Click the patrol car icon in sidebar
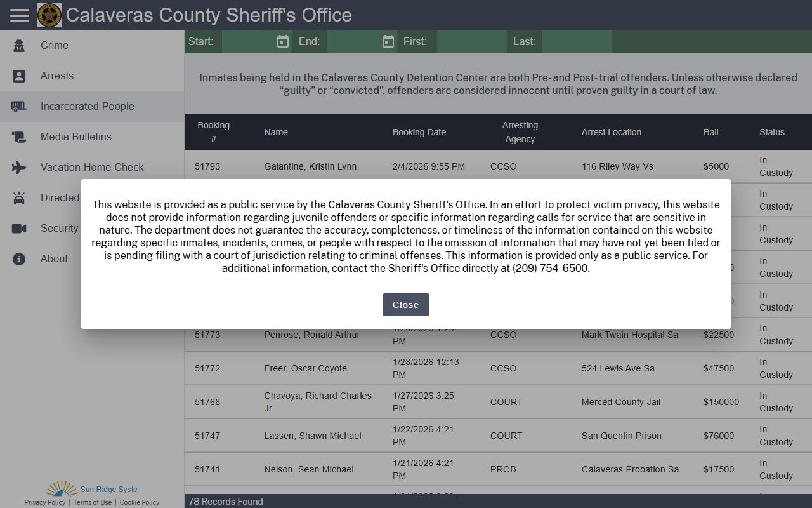 click(x=19, y=198)
